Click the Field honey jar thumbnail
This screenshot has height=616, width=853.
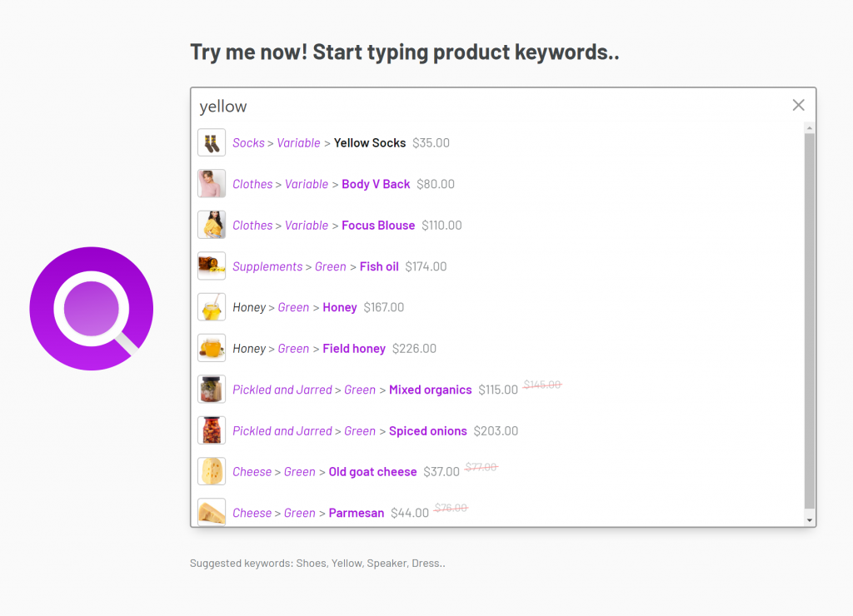click(x=212, y=348)
